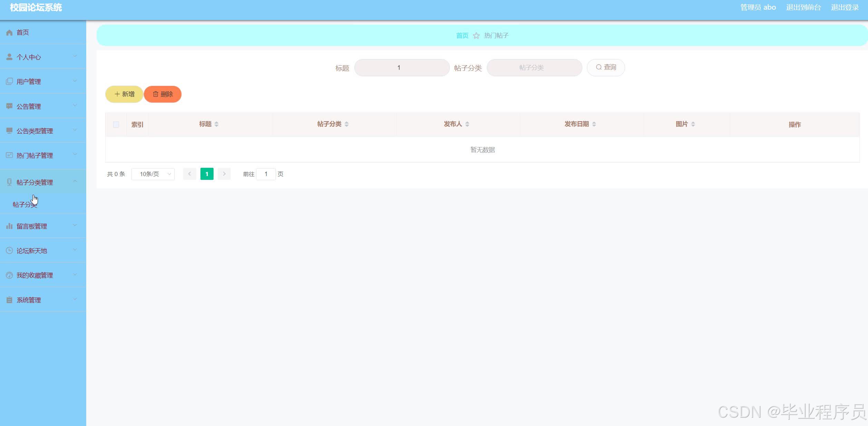Toggle the select-all checkbox in table header
868x426 pixels.
coord(116,125)
